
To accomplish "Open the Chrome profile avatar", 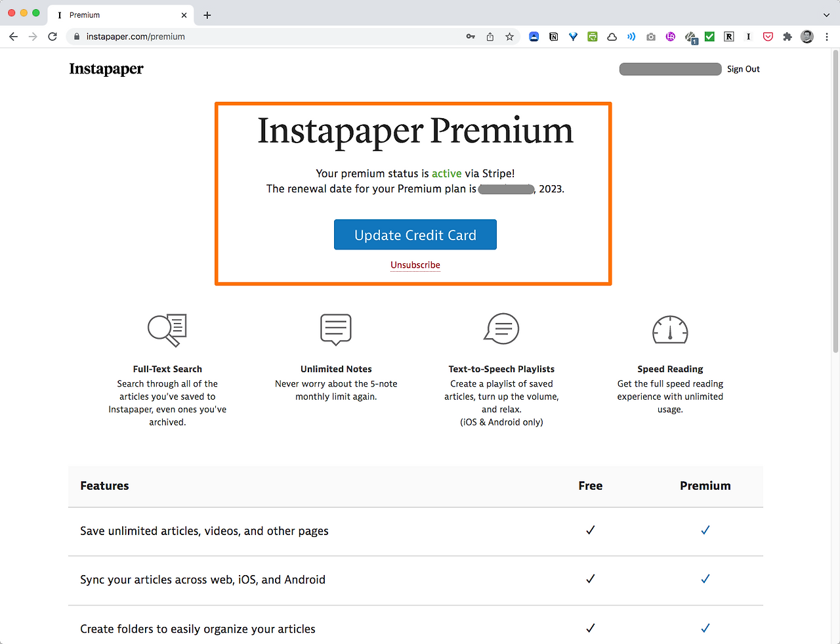I will pos(807,37).
